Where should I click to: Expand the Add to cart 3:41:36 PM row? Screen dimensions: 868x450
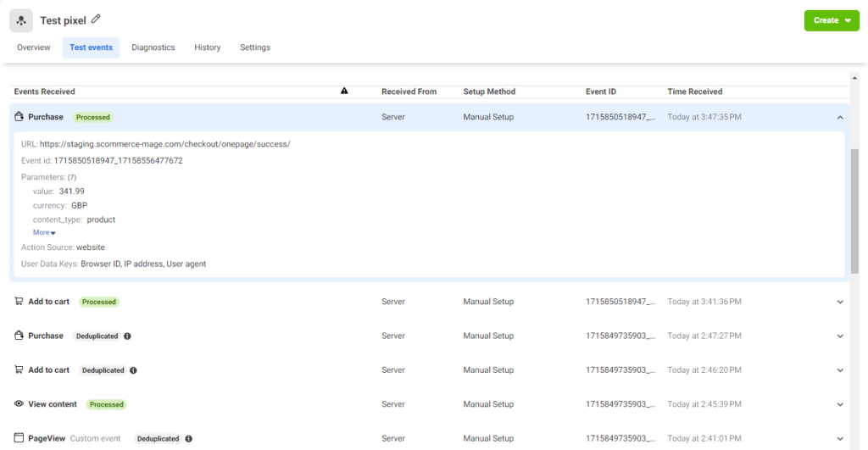tap(840, 302)
